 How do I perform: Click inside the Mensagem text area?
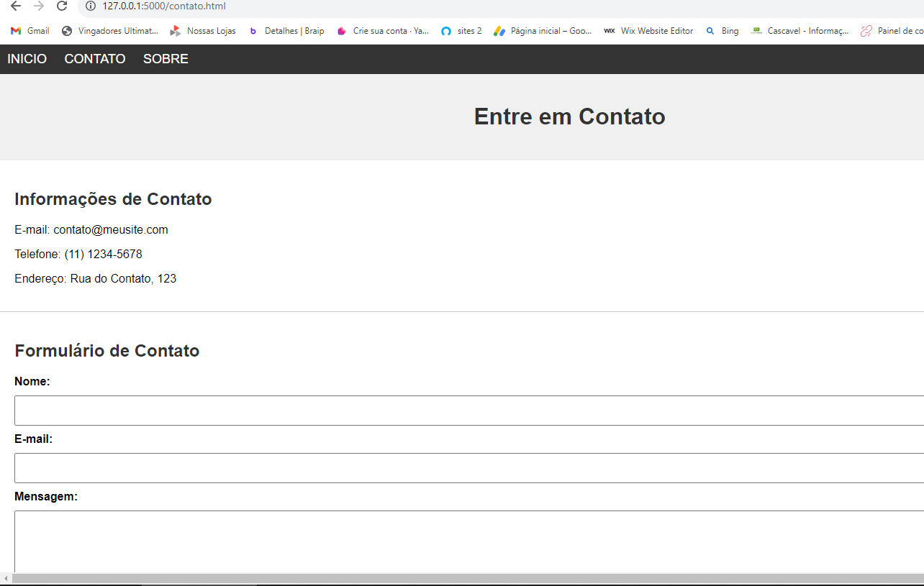pyautogui.click(x=469, y=541)
